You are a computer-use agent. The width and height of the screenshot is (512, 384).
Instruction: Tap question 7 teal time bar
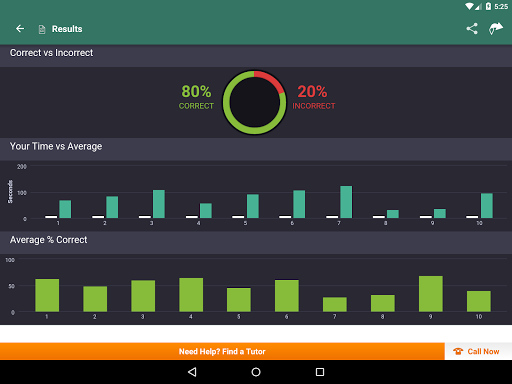click(x=346, y=202)
